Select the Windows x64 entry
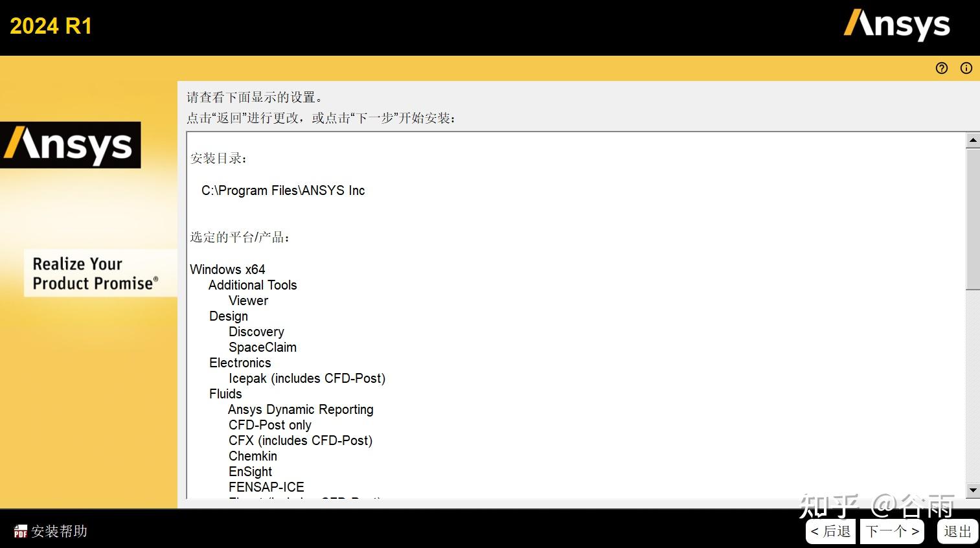 pos(227,269)
